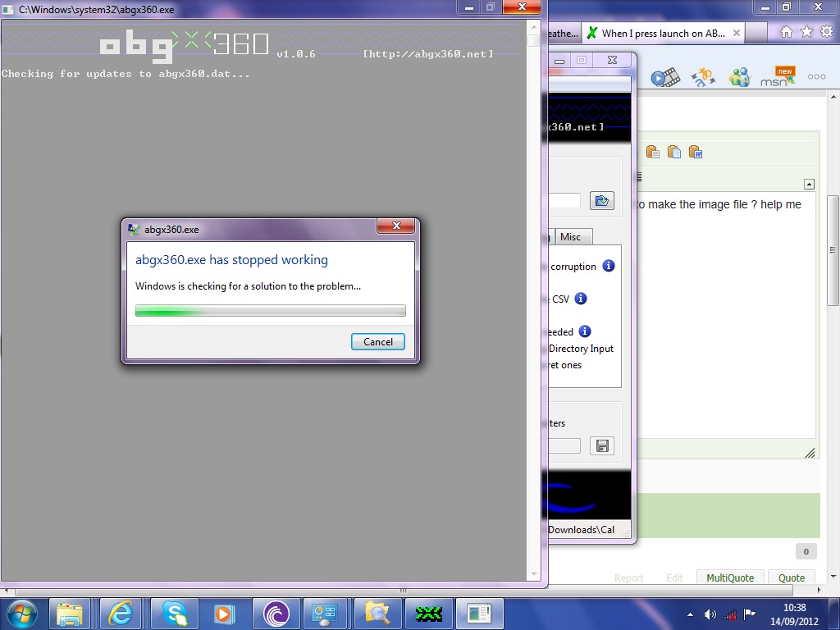Click the Messenger people toolbar icon
Viewport: 840px width, 630px height.
(x=740, y=77)
